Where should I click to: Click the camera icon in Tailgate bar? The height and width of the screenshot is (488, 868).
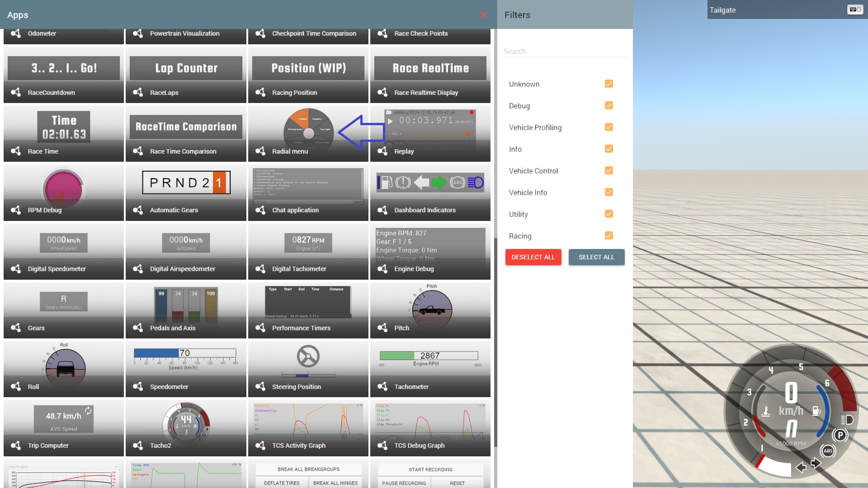tap(855, 9)
